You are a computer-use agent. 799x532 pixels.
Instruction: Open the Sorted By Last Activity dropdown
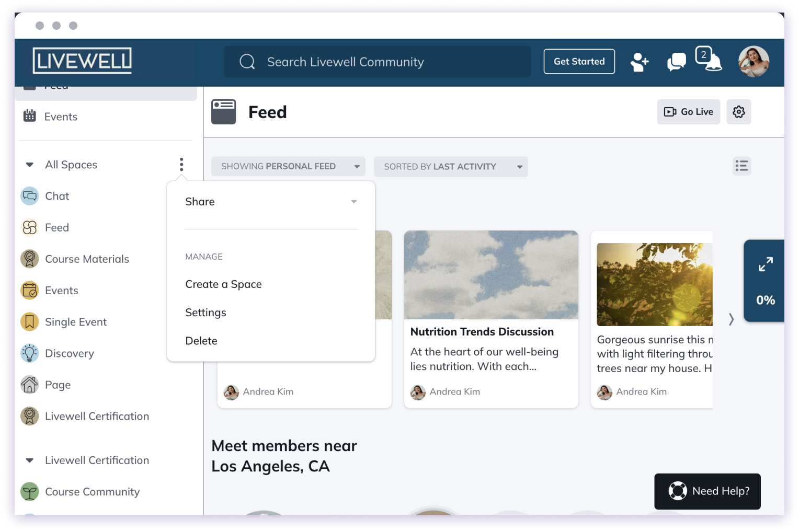(x=451, y=166)
